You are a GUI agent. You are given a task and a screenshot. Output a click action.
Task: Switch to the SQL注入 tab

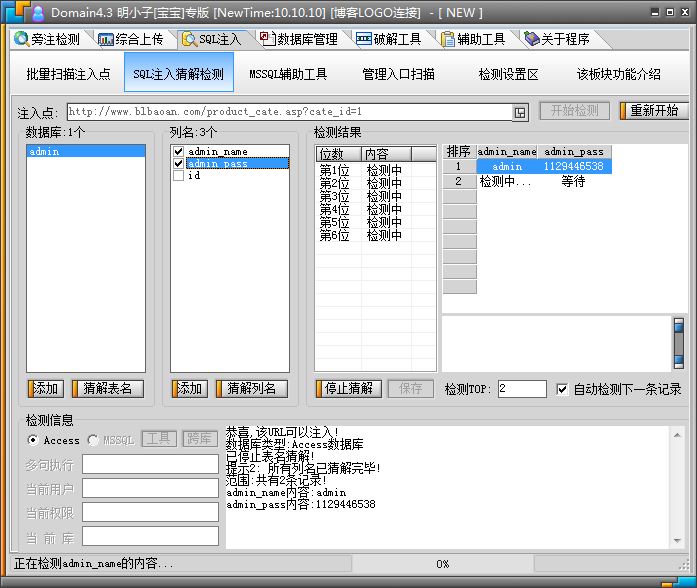pos(213,39)
